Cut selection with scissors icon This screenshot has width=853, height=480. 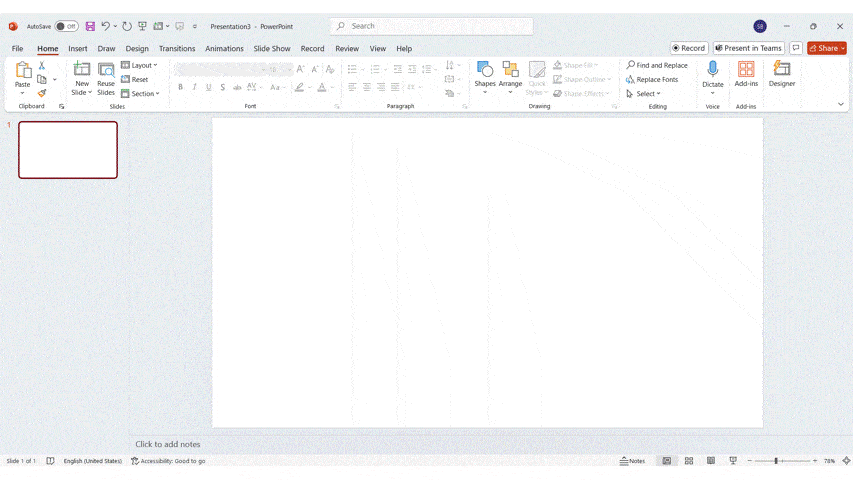(x=42, y=65)
